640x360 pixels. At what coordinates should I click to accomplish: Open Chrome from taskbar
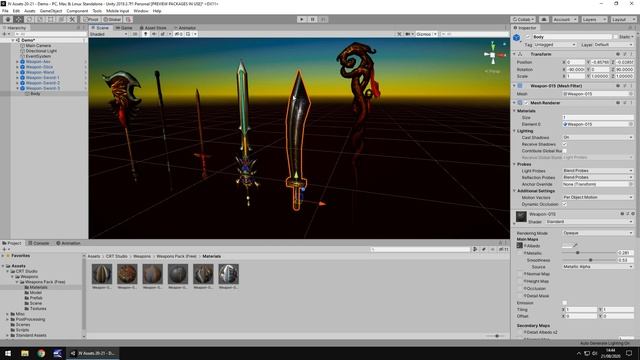coord(41,353)
